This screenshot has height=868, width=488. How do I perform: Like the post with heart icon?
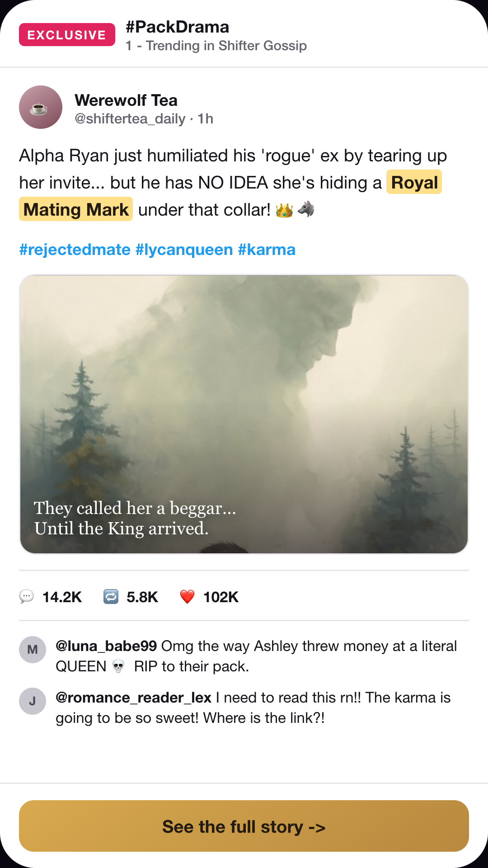point(187,597)
